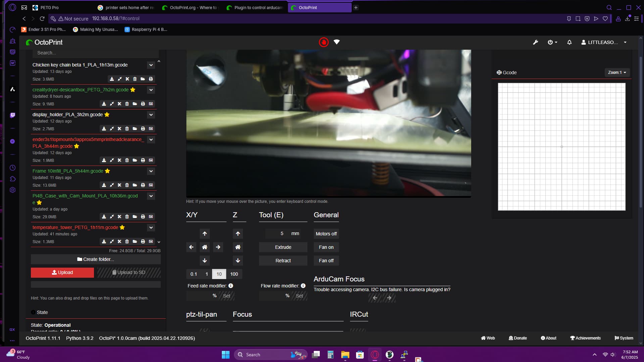
Task: Select the 0.1 mm jog step
Action: (194, 274)
